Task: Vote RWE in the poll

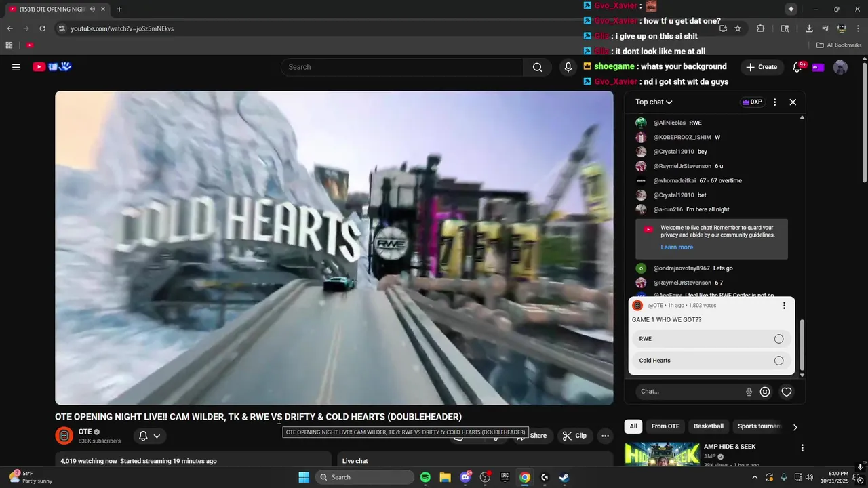Action: coord(711,339)
